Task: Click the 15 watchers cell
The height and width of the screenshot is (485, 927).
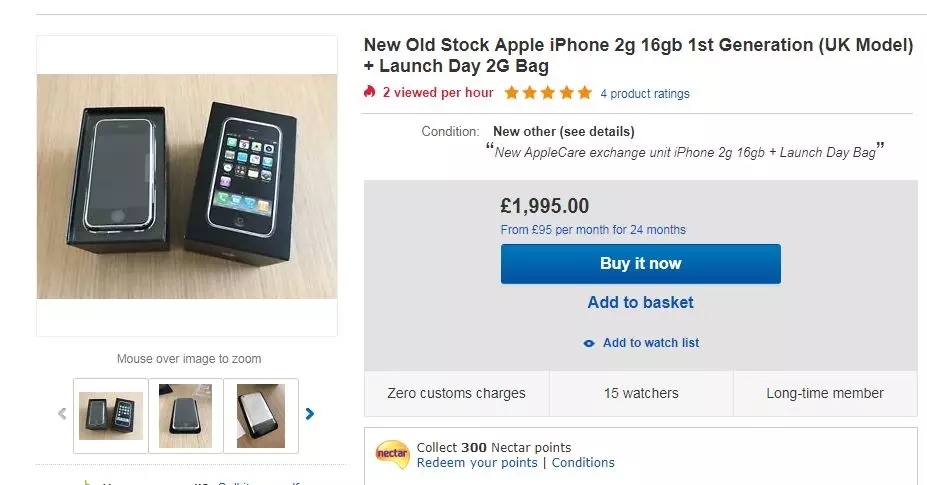Action: point(641,393)
